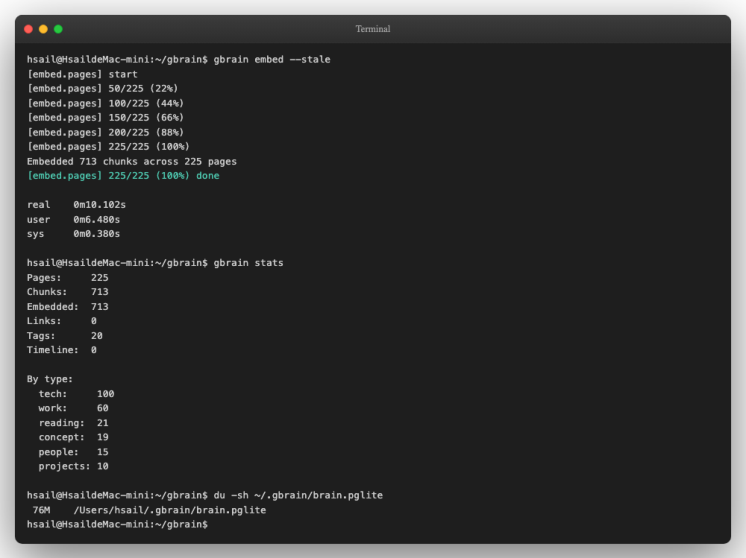Click the '76M' file size value
The image size is (746, 558).
pyautogui.click(x=41, y=510)
